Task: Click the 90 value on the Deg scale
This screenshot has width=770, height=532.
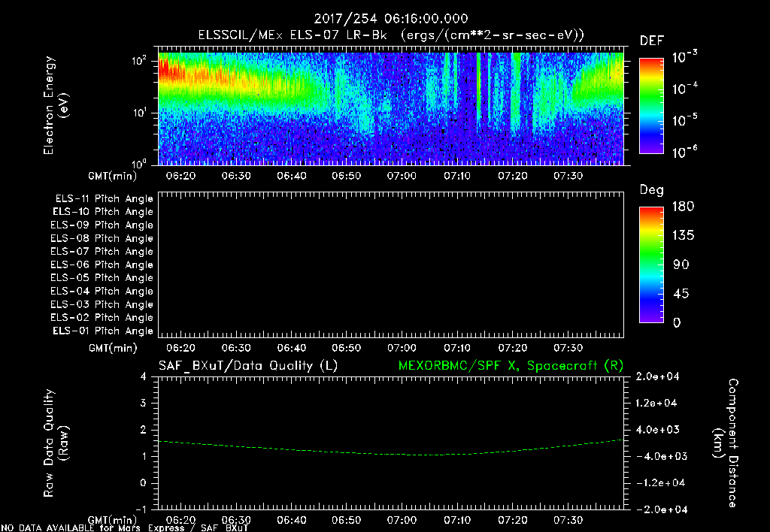Action: click(x=681, y=265)
